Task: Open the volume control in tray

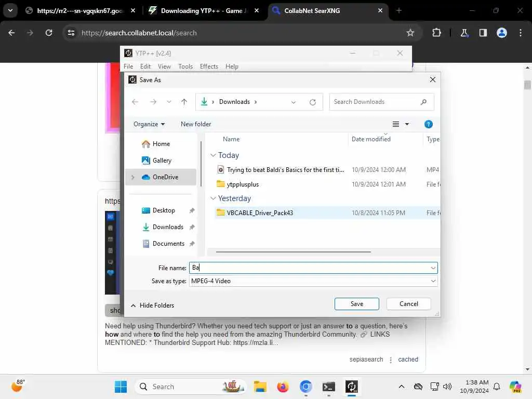Action: [447, 387]
